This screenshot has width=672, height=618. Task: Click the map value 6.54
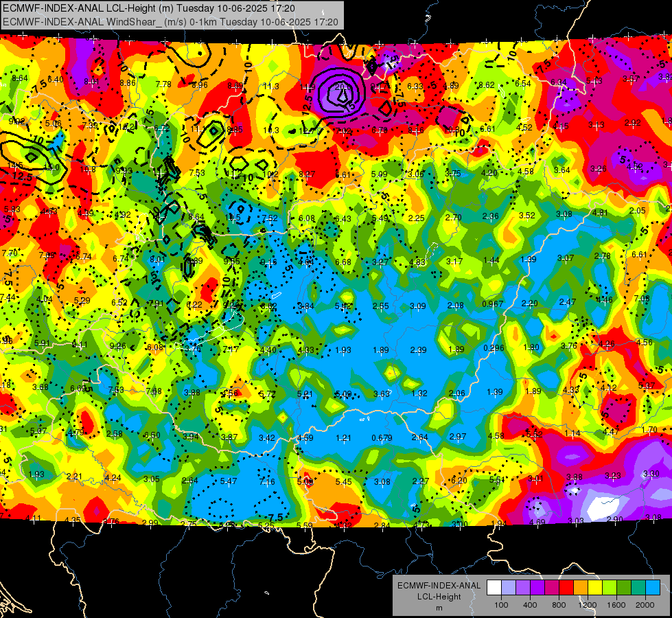(x=523, y=84)
